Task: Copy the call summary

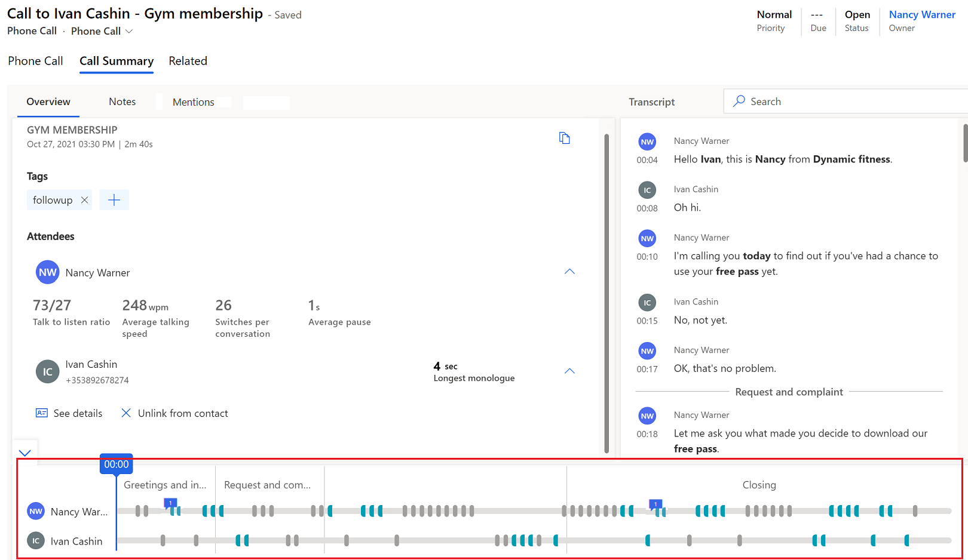Action: pos(564,137)
